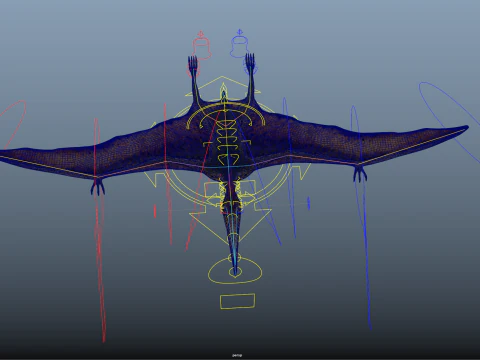Image resolution: width=480 pixels, height=360 pixels.
Task: Click the small red bar marker
Action: [x=155, y=211]
